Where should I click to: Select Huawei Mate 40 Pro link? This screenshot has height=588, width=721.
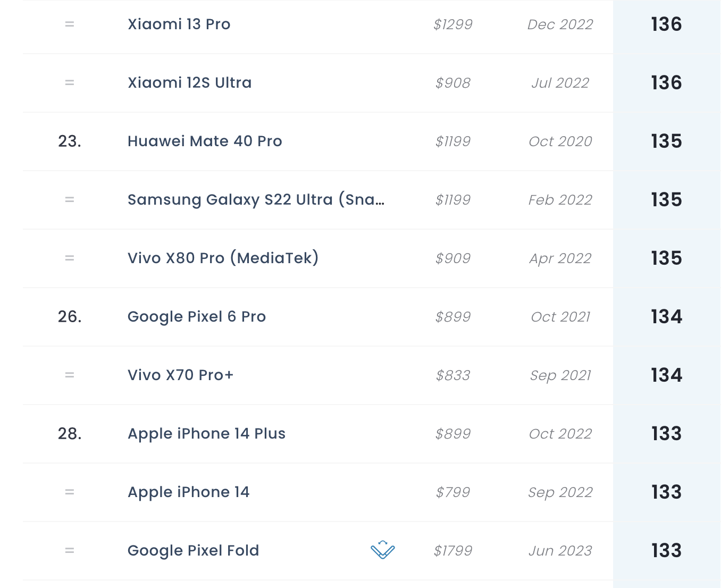coord(205,141)
